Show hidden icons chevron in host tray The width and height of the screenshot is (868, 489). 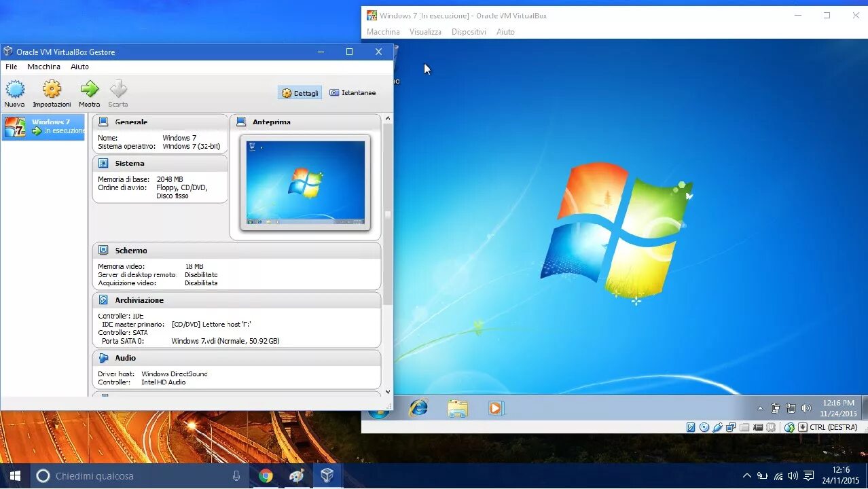[747, 476]
